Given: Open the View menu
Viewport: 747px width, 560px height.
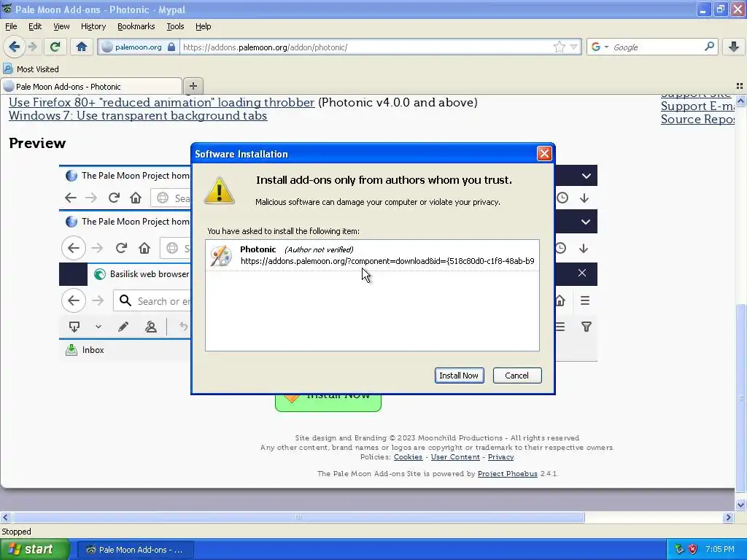Looking at the screenshot, I should pos(61,26).
